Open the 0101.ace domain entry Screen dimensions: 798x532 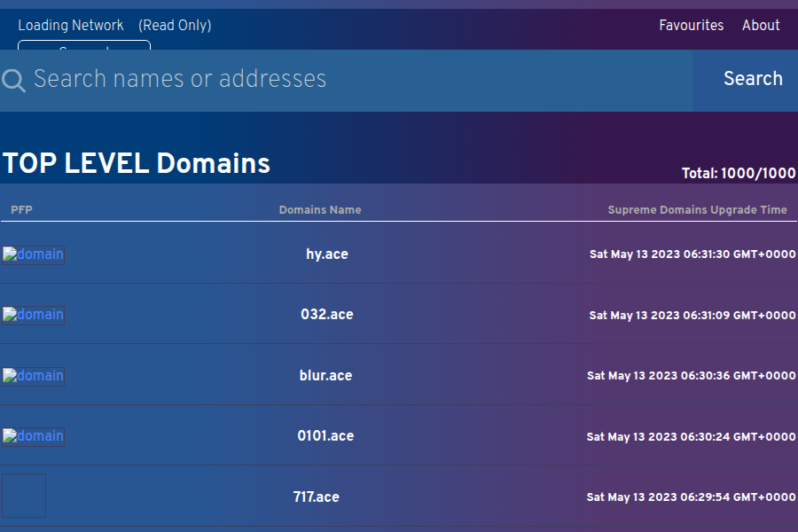[325, 436]
